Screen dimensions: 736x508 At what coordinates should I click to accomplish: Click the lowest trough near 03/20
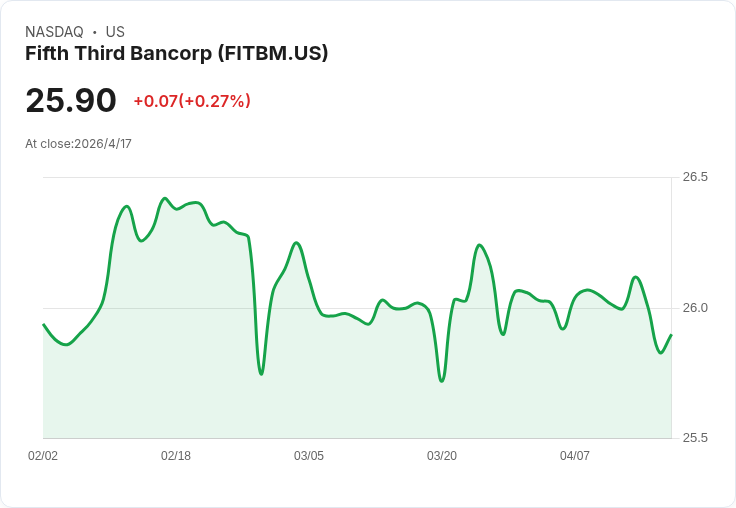[442, 381]
